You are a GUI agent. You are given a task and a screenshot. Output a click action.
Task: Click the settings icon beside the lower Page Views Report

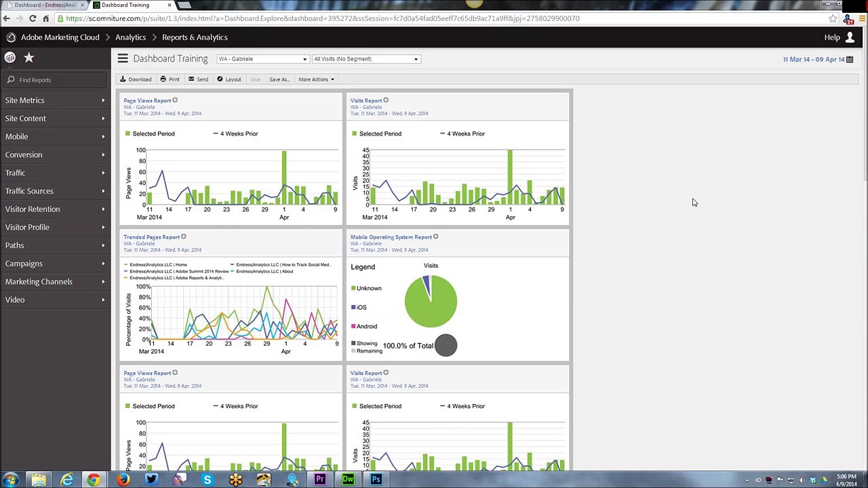tap(175, 372)
